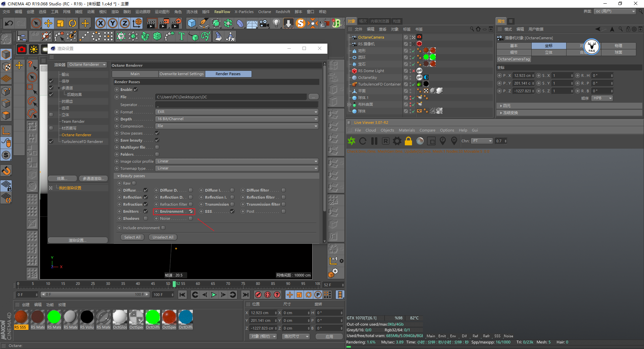Enable the Include environment checkbox
The width and height of the screenshot is (644, 349).
(x=163, y=228)
